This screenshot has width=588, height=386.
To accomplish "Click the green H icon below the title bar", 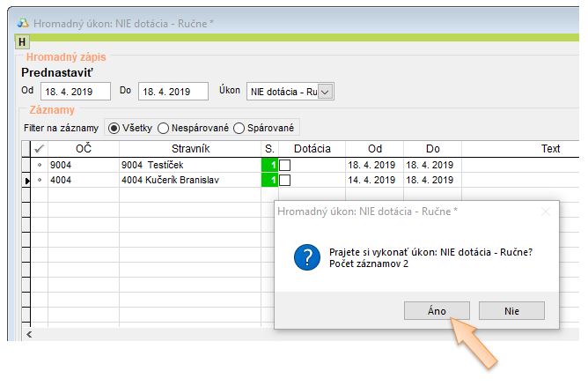I will [x=22, y=42].
